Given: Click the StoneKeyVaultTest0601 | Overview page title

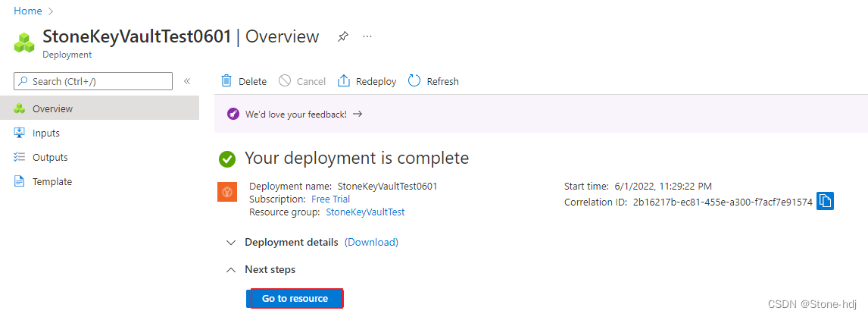Looking at the screenshot, I should (x=181, y=36).
